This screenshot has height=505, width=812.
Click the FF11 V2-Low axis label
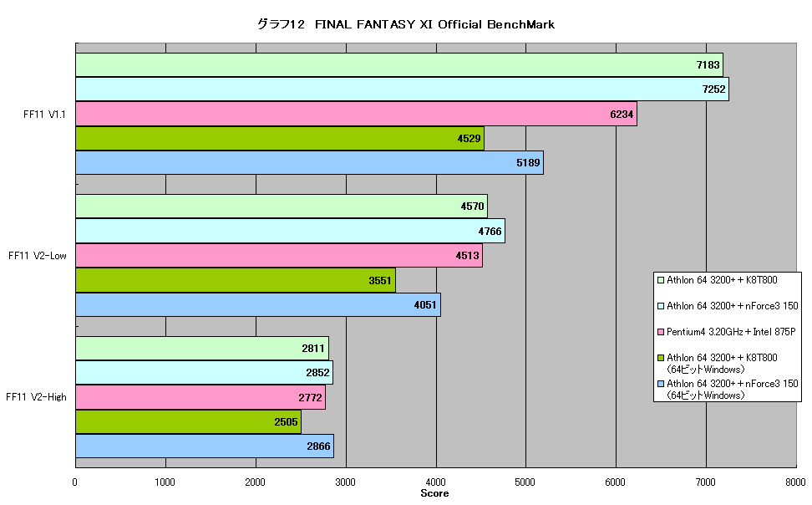(x=38, y=256)
